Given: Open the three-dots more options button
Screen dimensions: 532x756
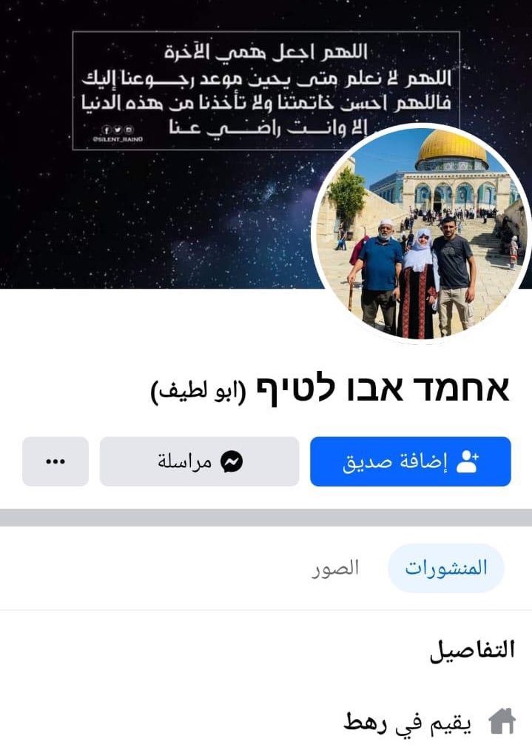Looking at the screenshot, I should click(55, 461).
